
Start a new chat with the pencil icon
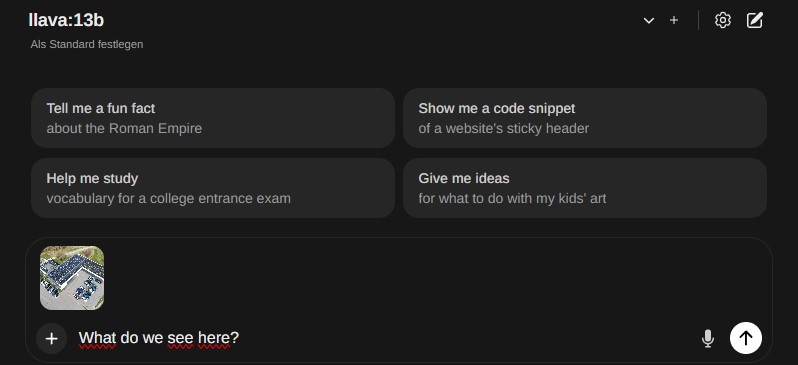[754, 20]
